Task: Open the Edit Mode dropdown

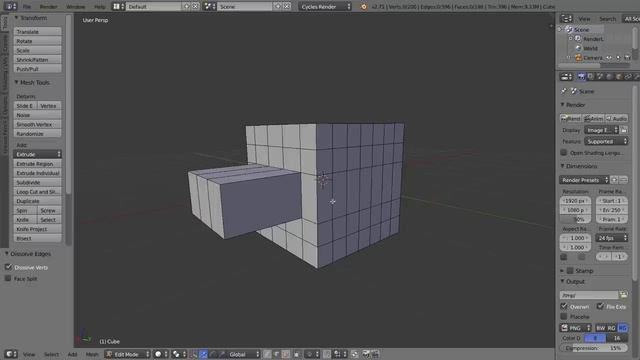Action: (128, 354)
